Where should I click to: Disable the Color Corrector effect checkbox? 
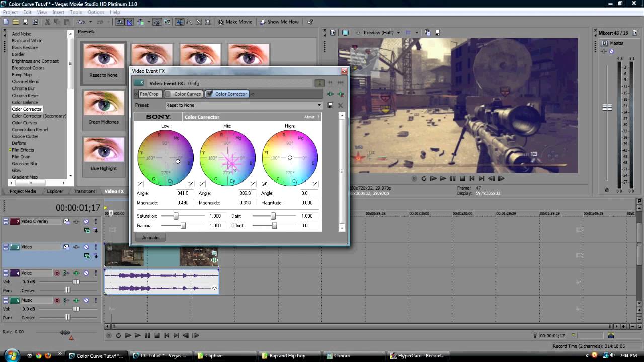(x=209, y=94)
